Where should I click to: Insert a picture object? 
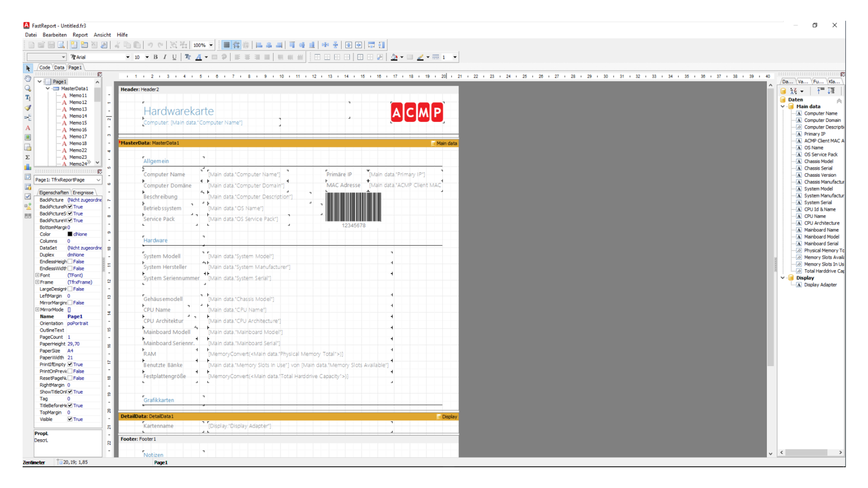pyautogui.click(x=28, y=137)
